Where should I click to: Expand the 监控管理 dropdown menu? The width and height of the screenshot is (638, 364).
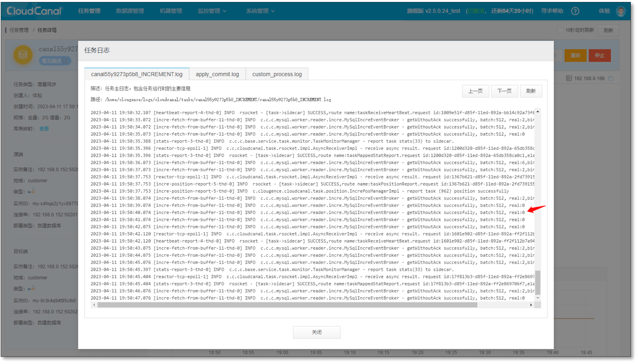click(x=212, y=11)
